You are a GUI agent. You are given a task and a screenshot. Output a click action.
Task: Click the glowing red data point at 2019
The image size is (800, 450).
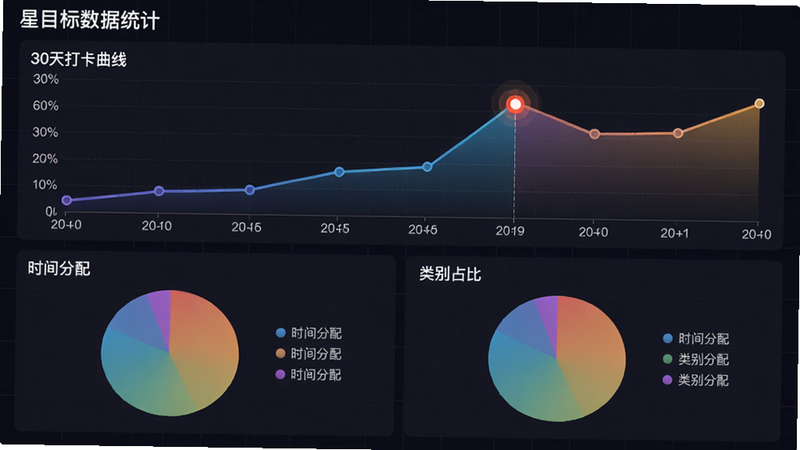point(515,105)
